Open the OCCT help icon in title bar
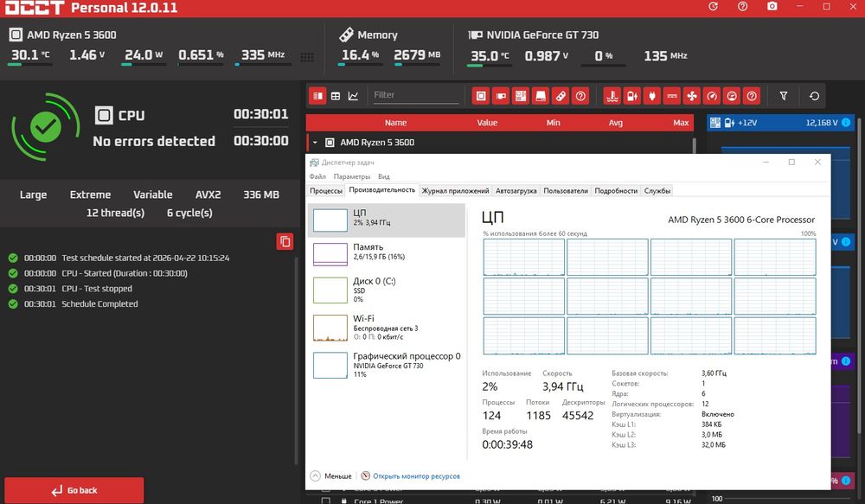Image resolution: width=865 pixels, height=504 pixels. (742, 7)
